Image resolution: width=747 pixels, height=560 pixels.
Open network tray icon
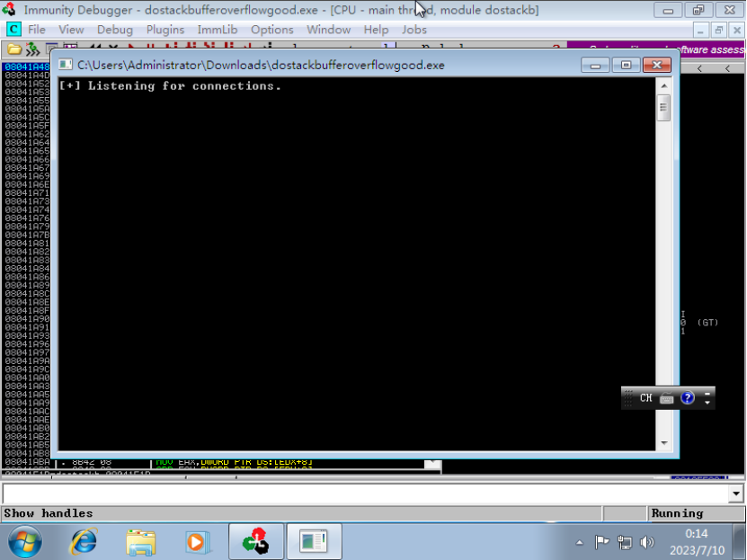click(x=625, y=542)
